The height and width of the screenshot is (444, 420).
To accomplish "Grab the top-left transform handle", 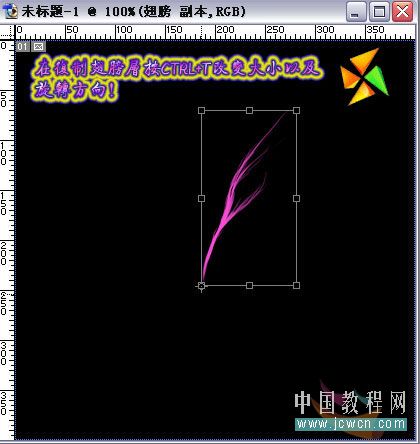I will (x=201, y=110).
